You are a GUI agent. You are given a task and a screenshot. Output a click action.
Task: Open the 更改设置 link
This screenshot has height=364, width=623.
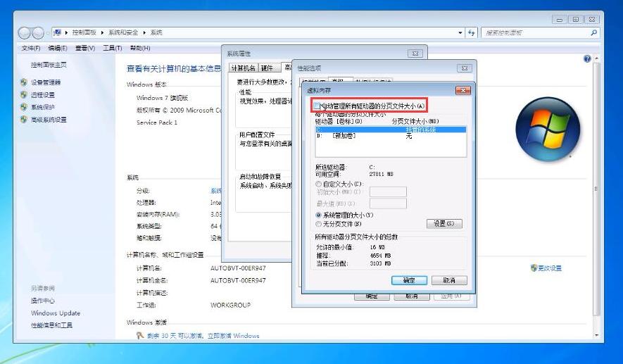[550, 268]
